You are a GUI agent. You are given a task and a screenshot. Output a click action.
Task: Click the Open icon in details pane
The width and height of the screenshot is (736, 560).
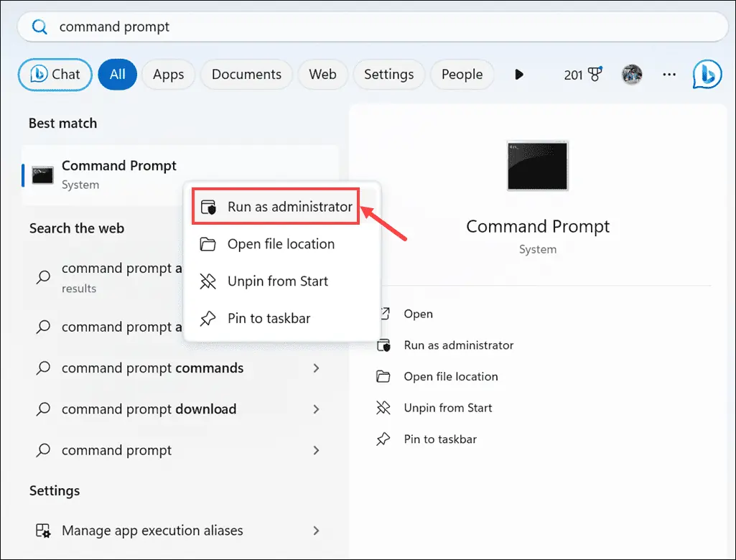pyautogui.click(x=385, y=314)
